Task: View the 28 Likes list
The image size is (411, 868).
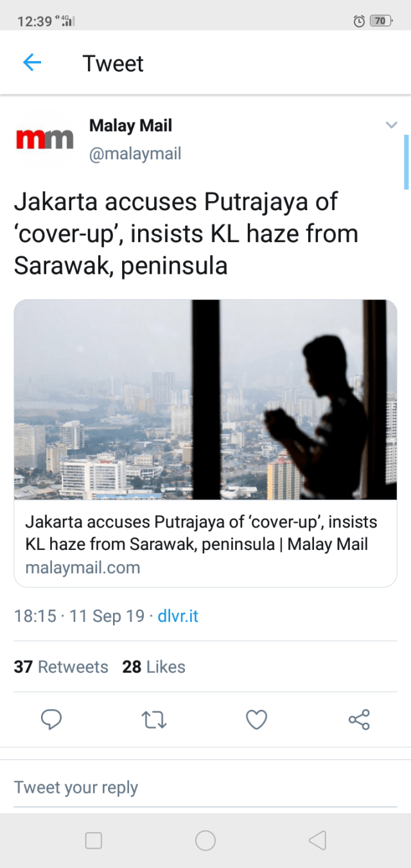Action: coord(153,667)
